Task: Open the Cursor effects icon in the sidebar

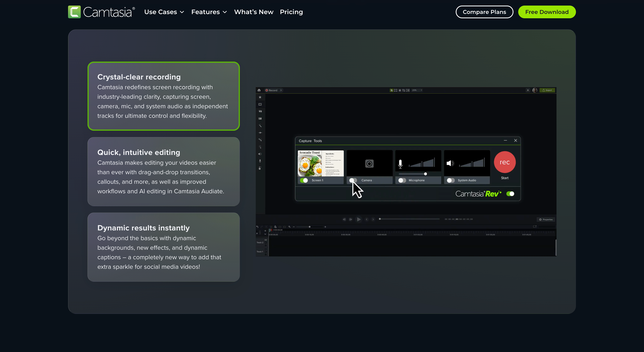Action: (260, 147)
